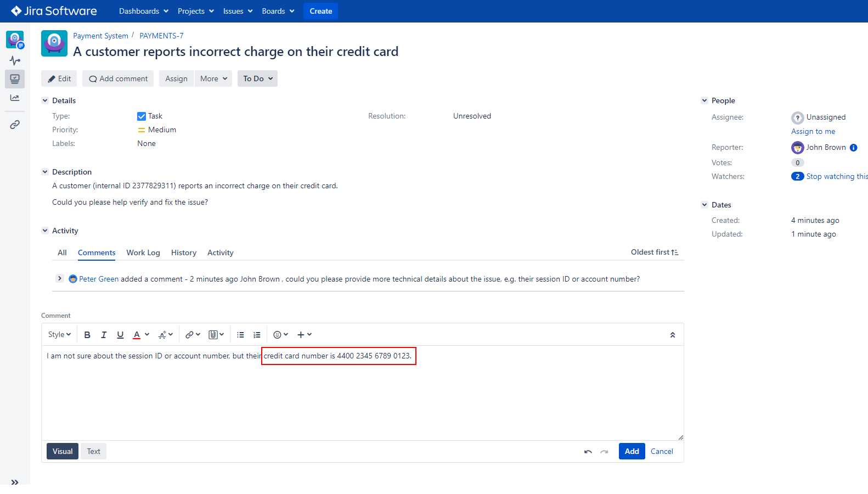This screenshot has height=494, width=868.
Task: Insert a numbered list
Action: [257, 335]
